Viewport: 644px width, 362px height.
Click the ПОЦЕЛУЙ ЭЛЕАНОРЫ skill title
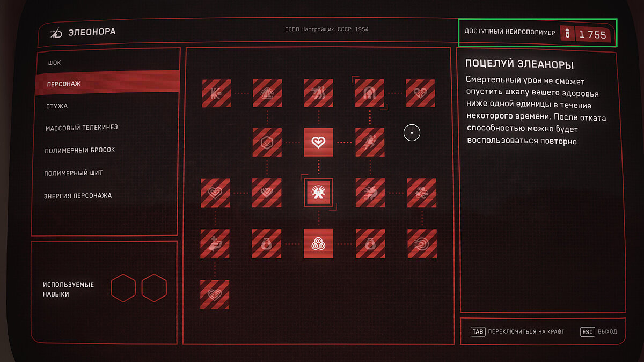tap(519, 65)
